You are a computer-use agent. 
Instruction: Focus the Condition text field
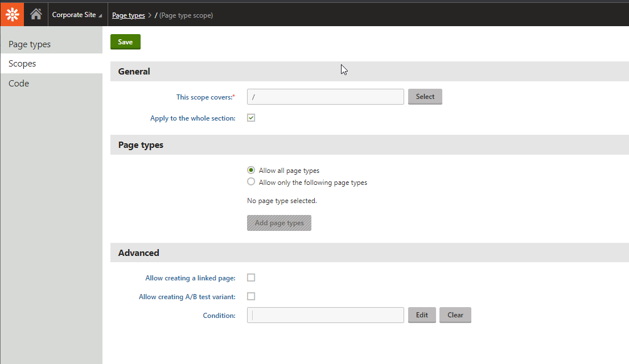coord(325,315)
